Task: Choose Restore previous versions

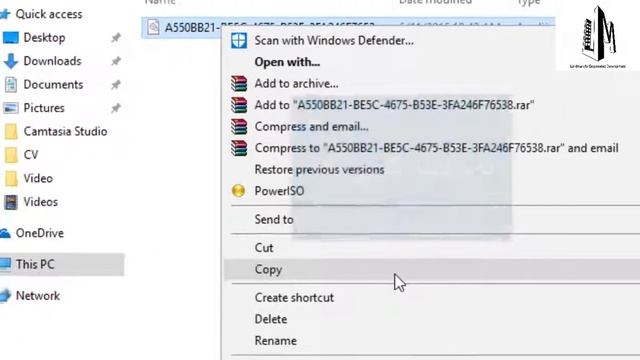Action: 319,169
